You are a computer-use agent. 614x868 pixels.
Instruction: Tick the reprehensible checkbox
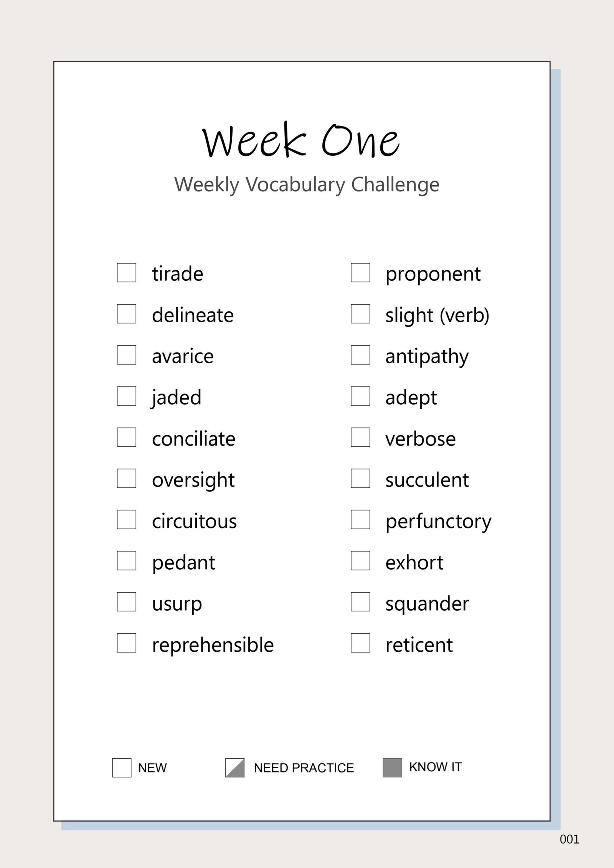pyautogui.click(x=126, y=643)
